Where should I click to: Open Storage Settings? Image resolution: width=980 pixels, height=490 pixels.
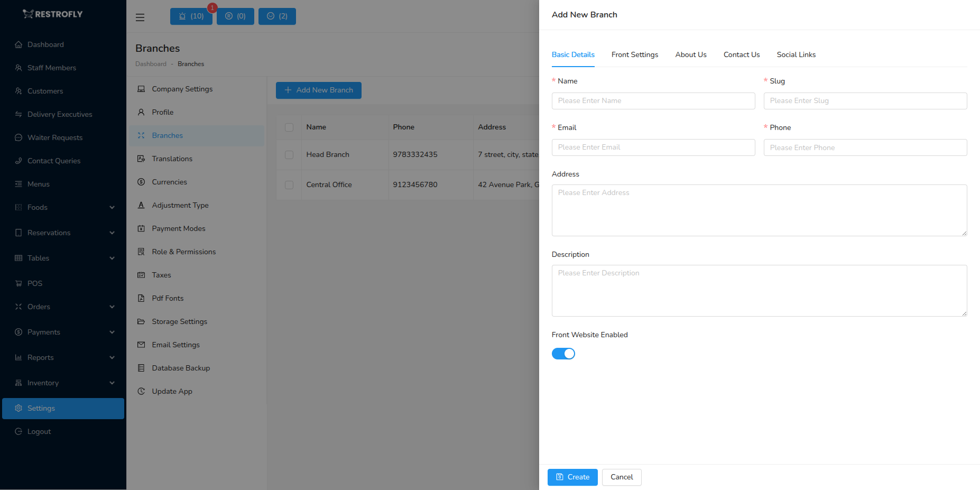(179, 321)
